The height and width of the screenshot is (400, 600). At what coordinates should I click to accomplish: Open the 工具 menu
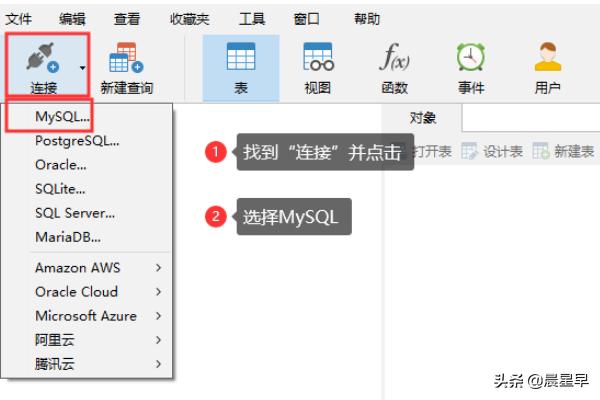[x=252, y=19]
